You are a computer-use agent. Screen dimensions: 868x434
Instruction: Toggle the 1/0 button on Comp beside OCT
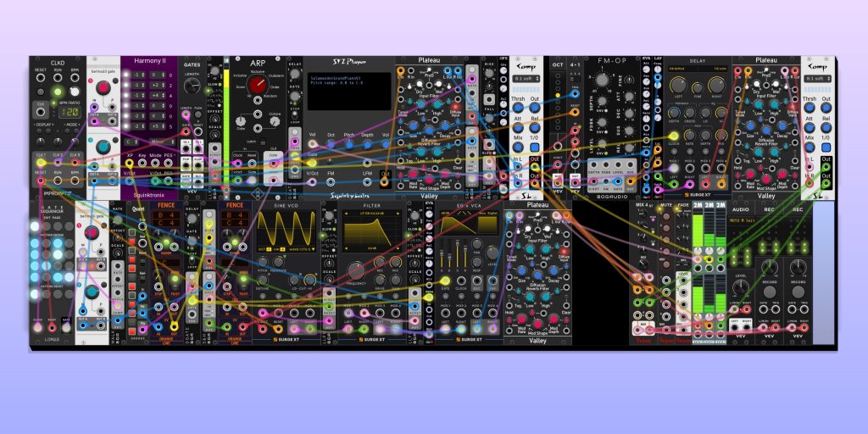[x=535, y=147]
